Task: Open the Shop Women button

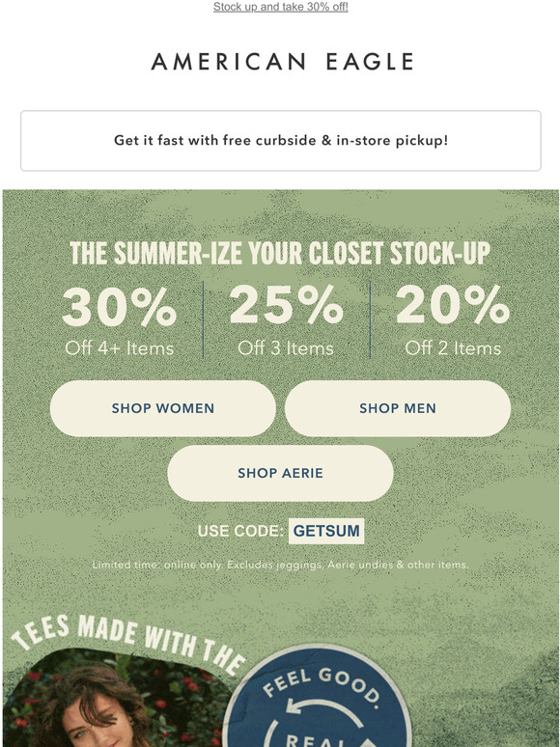Action: point(163,408)
